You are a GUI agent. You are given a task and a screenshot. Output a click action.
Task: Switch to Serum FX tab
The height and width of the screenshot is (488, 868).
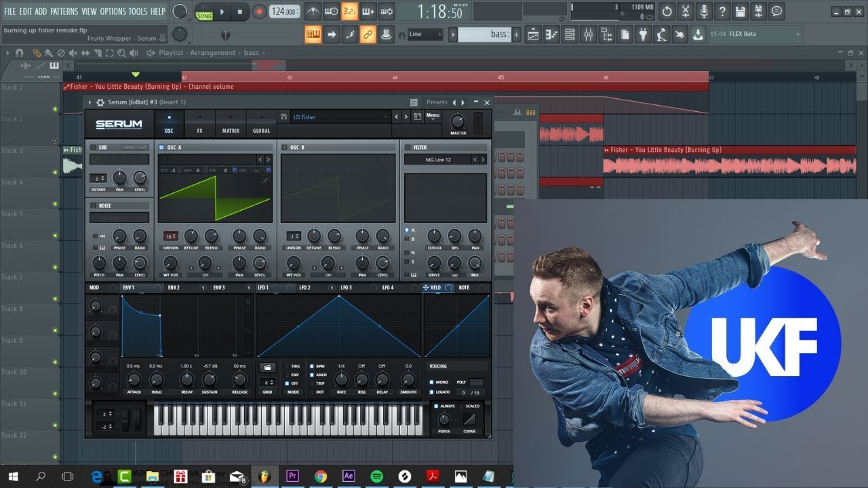click(199, 124)
